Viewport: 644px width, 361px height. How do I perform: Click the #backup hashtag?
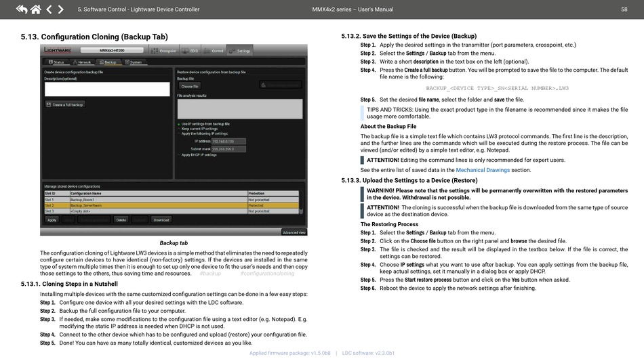click(x=210, y=274)
